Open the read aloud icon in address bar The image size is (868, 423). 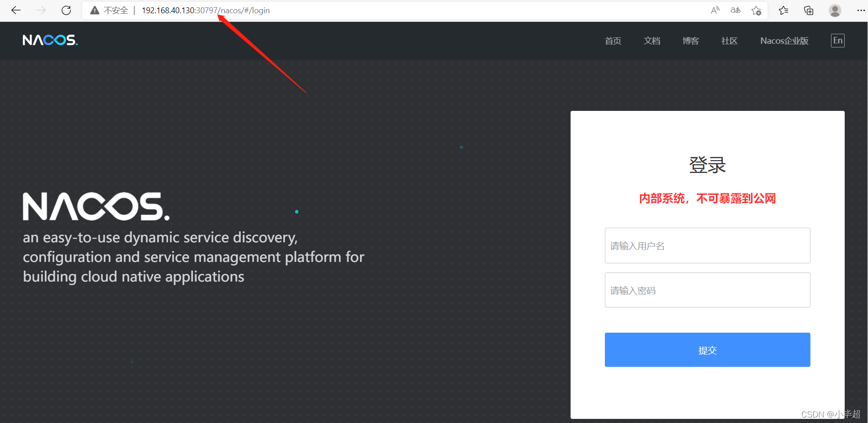[715, 10]
